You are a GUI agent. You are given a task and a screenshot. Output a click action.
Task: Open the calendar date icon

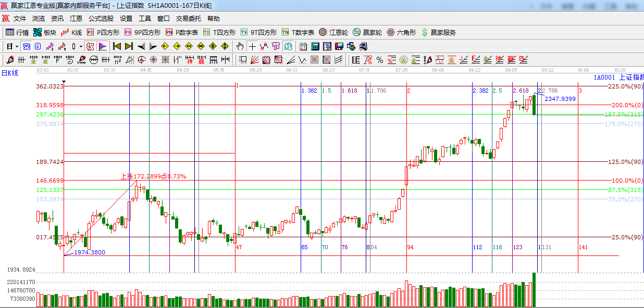(x=303, y=46)
